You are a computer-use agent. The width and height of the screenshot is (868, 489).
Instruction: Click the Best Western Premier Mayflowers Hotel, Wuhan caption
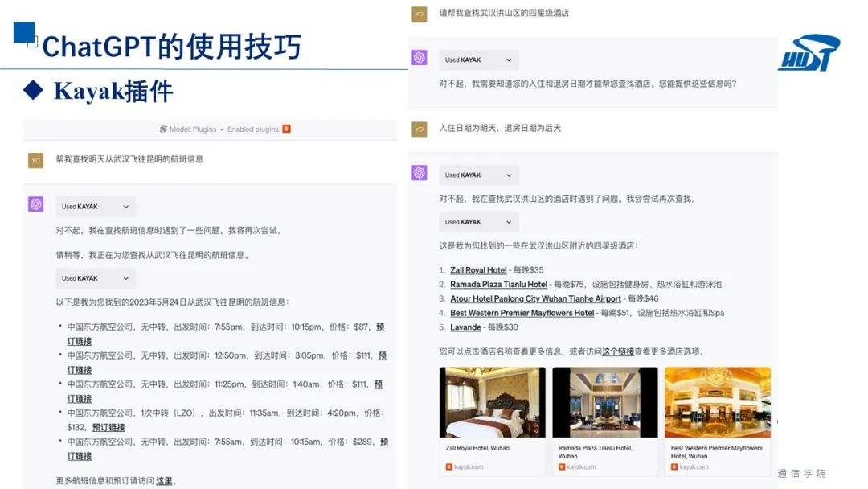[716, 452]
